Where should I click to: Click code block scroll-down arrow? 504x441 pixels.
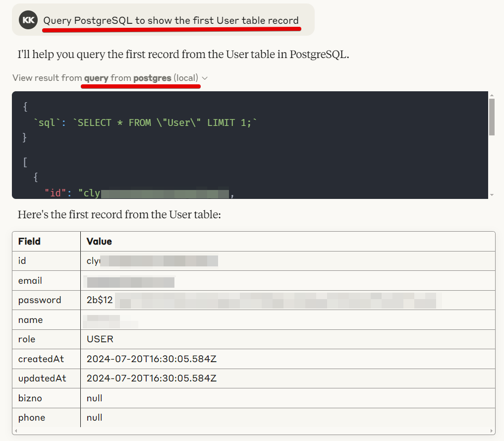tap(492, 195)
